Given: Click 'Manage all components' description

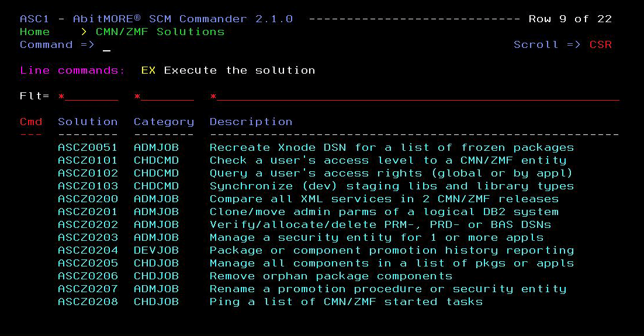Looking at the screenshot, I should [392, 264].
